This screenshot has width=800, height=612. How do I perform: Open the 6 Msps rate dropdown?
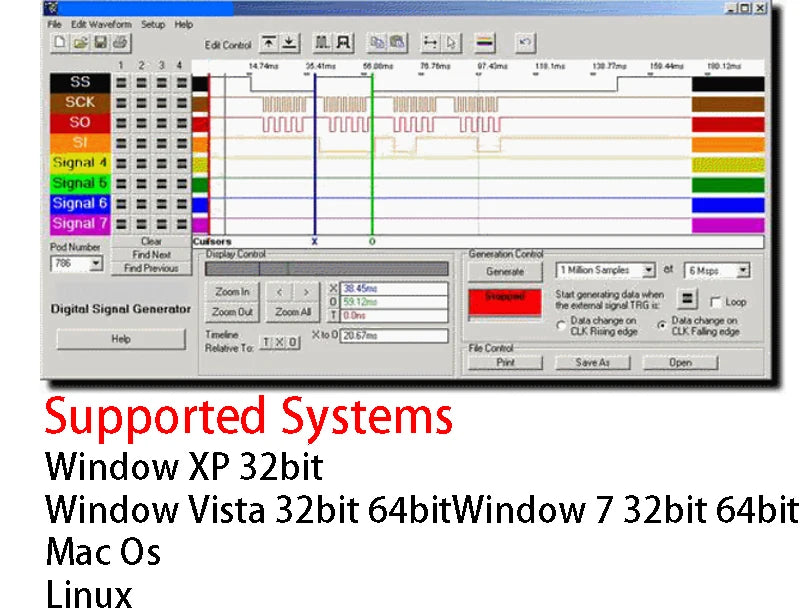743,270
